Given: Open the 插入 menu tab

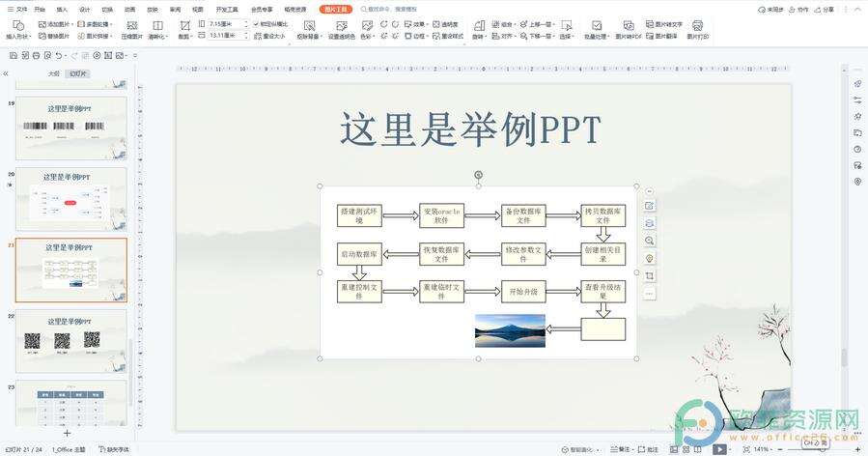Looking at the screenshot, I should pyautogui.click(x=62, y=9).
